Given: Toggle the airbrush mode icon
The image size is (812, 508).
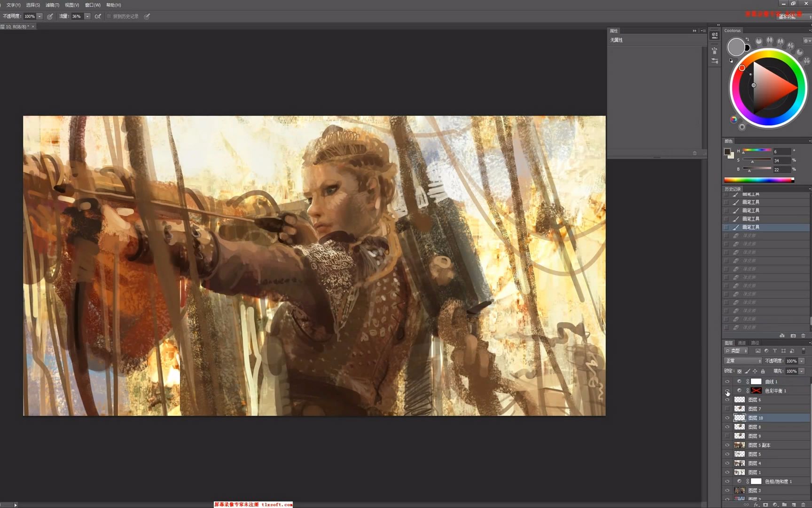Looking at the screenshot, I should click(98, 16).
